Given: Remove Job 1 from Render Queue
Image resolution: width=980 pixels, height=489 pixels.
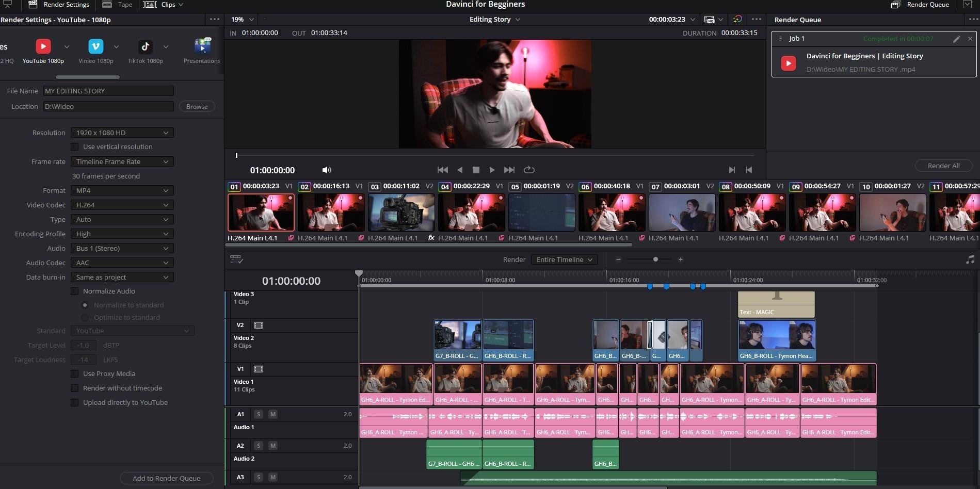Looking at the screenshot, I should coord(970,39).
